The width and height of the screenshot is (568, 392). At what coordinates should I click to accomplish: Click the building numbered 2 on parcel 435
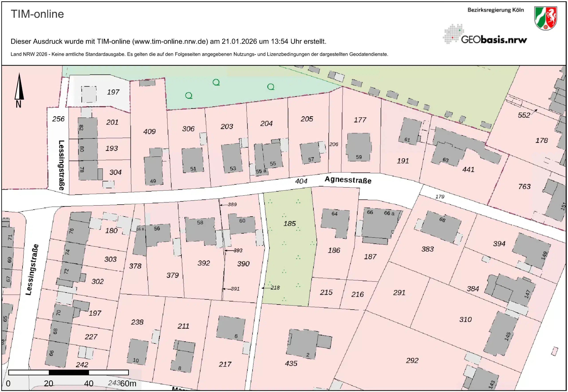click(x=303, y=343)
